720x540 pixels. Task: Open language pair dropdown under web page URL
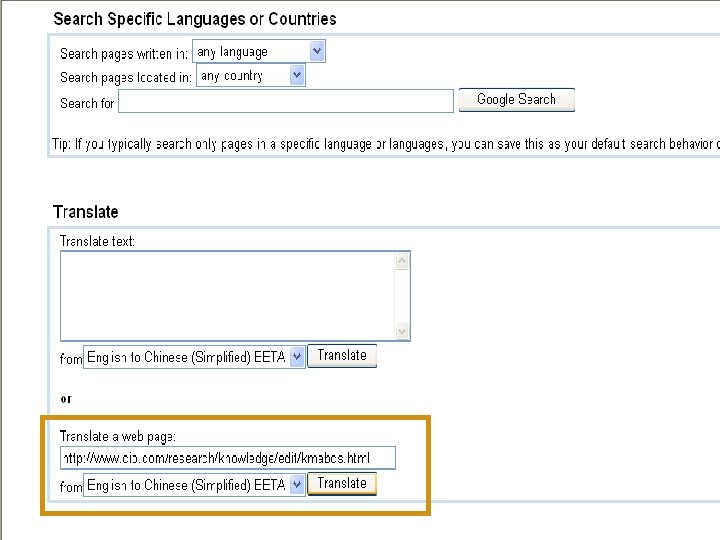tap(194, 485)
